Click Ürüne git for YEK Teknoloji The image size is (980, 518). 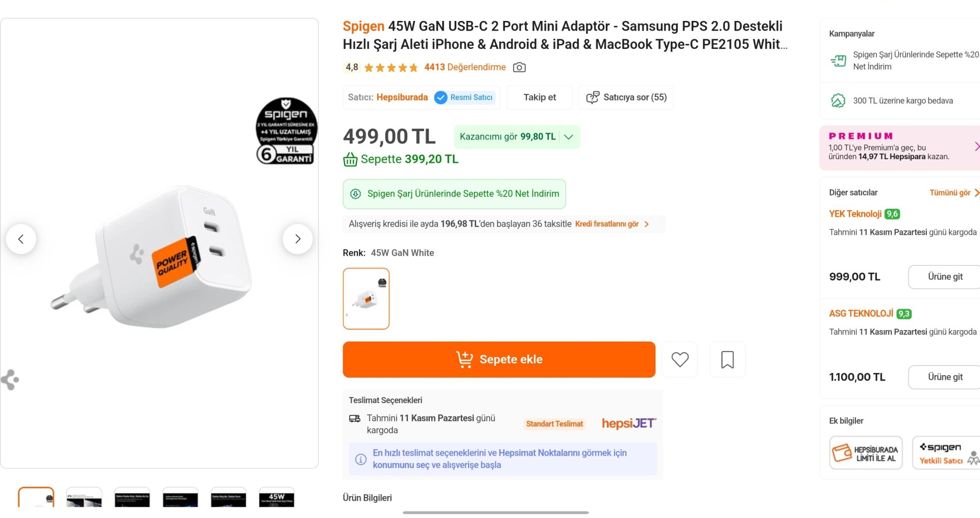945,277
